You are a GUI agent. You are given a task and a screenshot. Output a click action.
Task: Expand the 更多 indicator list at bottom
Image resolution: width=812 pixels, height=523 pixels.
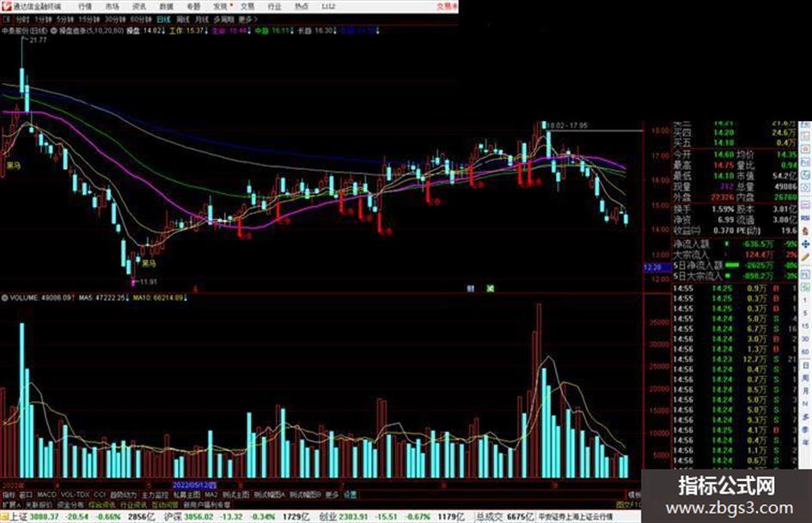[x=332, y=495]
